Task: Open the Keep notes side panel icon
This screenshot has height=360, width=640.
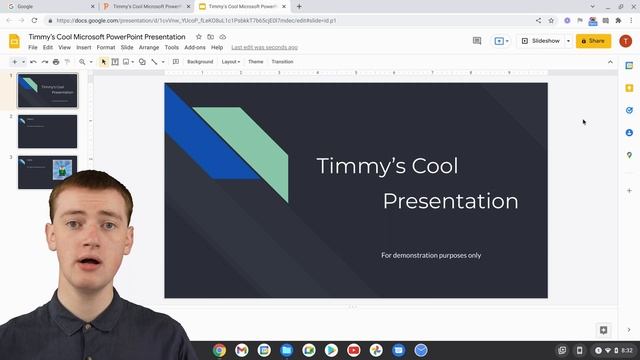Action: pos(629,88)
